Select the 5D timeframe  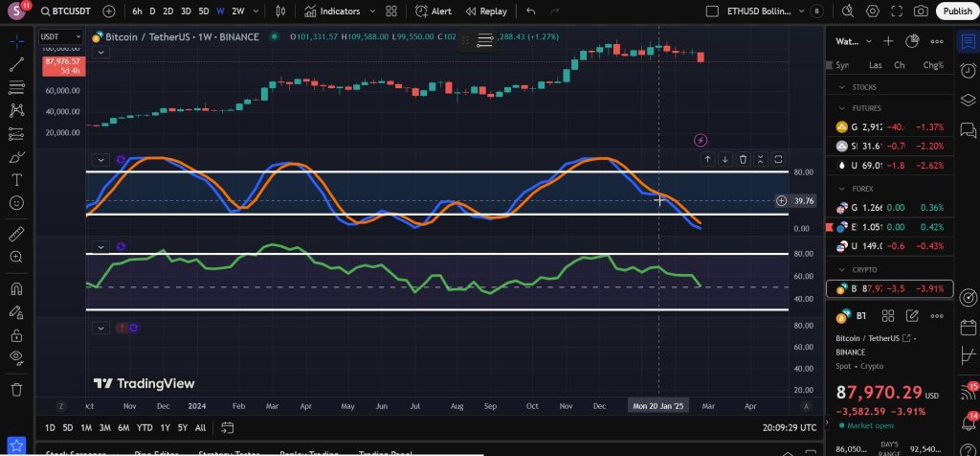(204, 11)
